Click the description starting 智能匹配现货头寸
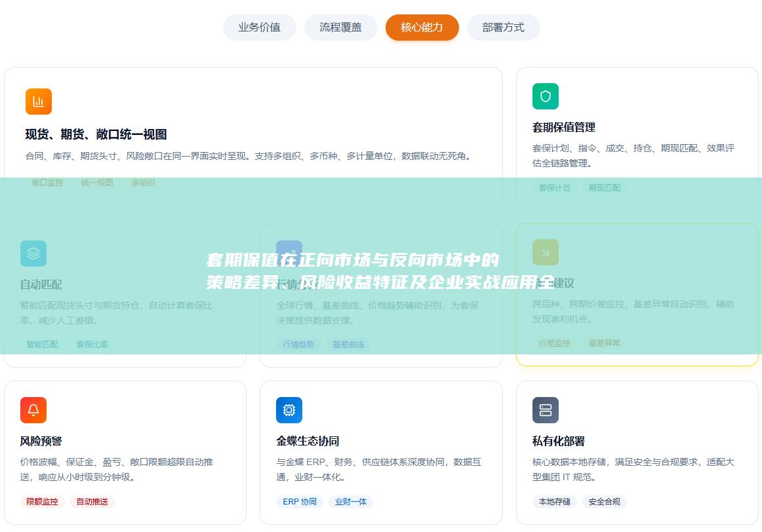762x532 pixels. tap(117, 313)
